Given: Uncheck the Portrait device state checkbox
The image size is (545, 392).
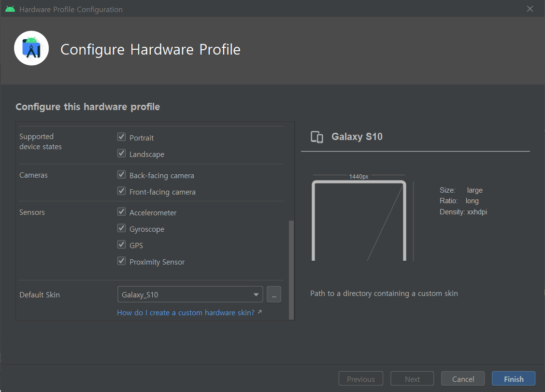Looking at the screenshot, I should coord(121,137).
